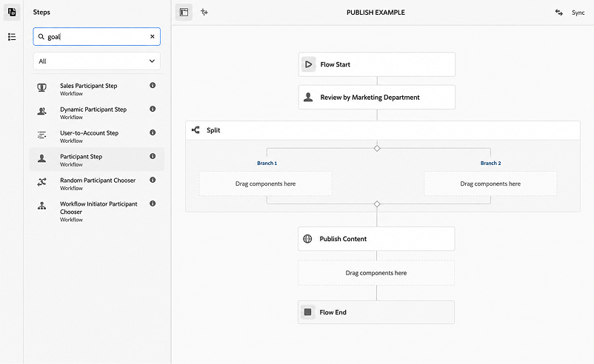Screen dimensions: 594x364
Task: Show info for Sales Participant Step
Action: pyautogui.click(x=153, y=86)
